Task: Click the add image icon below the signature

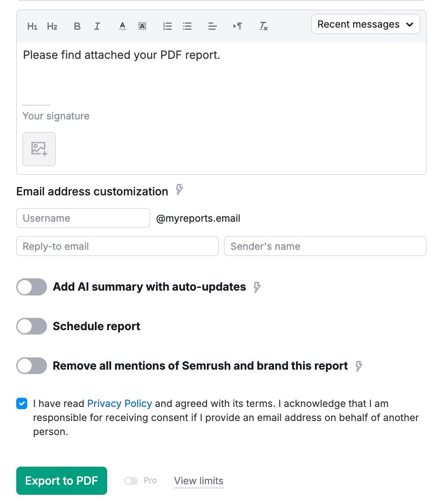Action: (x=39, y=149)
